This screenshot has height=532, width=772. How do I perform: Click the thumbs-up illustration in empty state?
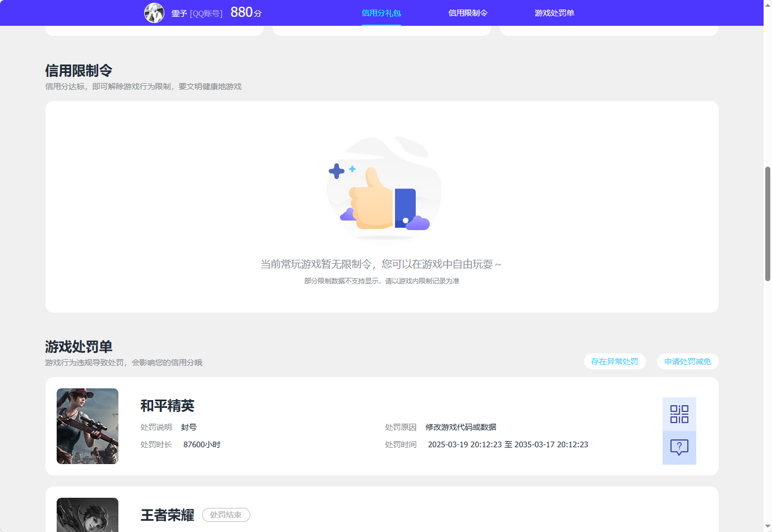pos(384,189)
